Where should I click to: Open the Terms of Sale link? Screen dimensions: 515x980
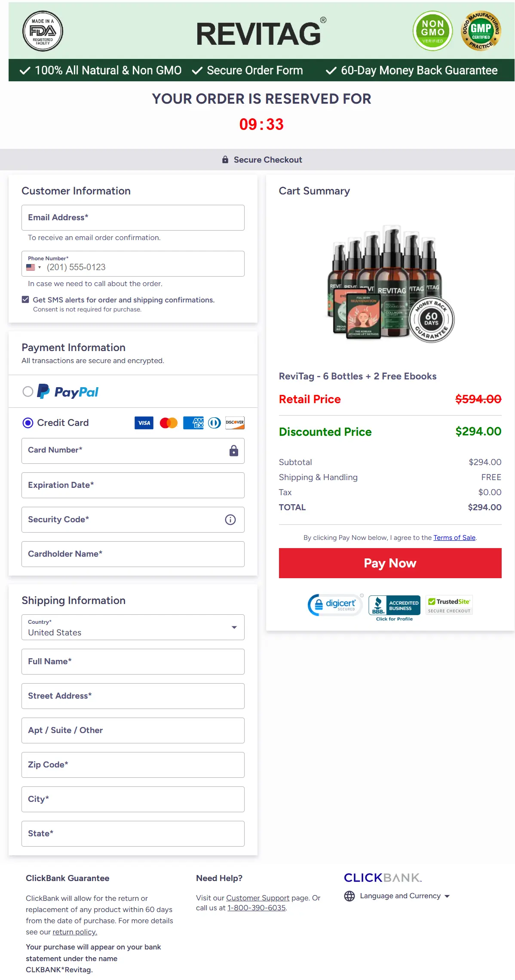[x=454, y=537]
